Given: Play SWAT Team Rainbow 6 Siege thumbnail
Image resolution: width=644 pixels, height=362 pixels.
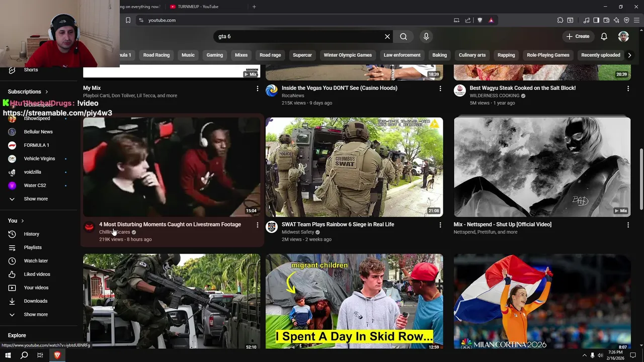Looking at the screenshot, I should click(354, 167).
